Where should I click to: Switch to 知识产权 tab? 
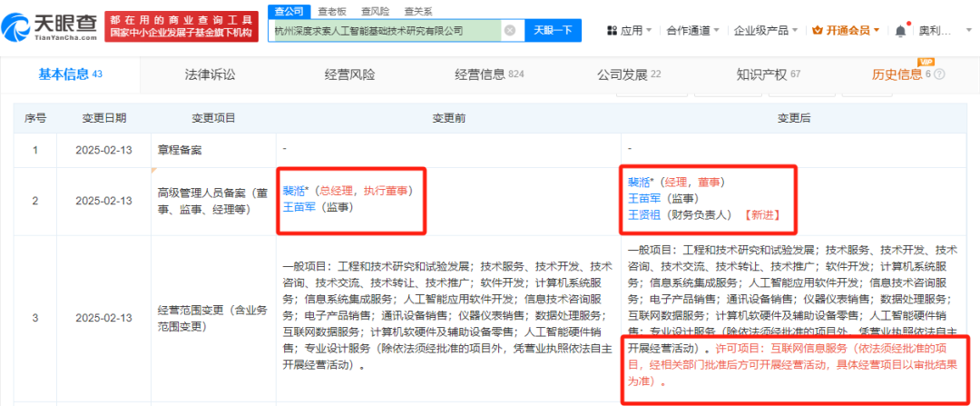769,75
